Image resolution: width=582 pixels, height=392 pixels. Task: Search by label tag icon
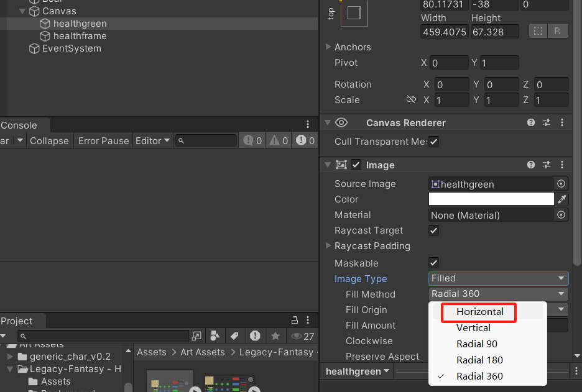tap(234, 336)
